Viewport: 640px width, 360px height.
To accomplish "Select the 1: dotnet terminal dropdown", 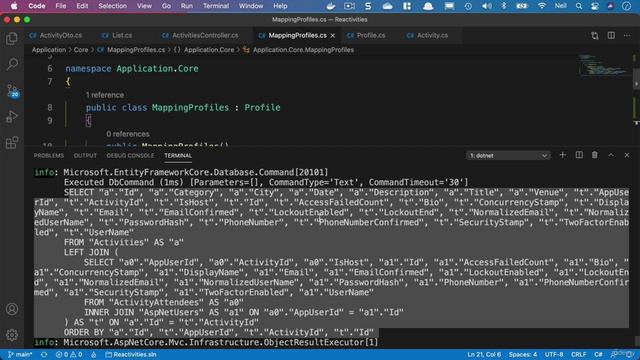I will pos(508,156).
